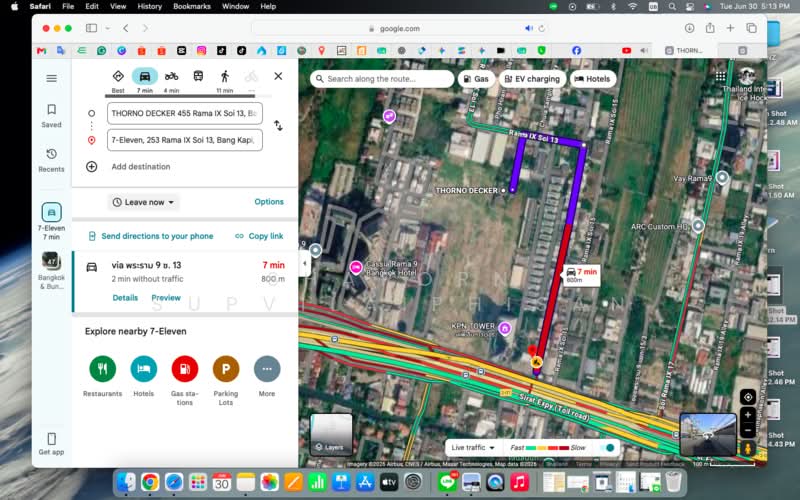
Task: Explore nearby Gas stations
Action: click(x=185, y=380)
